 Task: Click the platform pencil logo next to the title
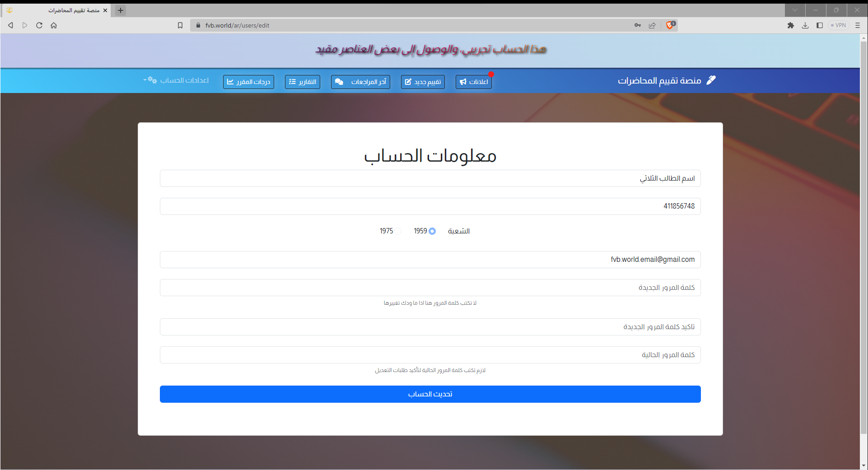(x=711, y=80)
